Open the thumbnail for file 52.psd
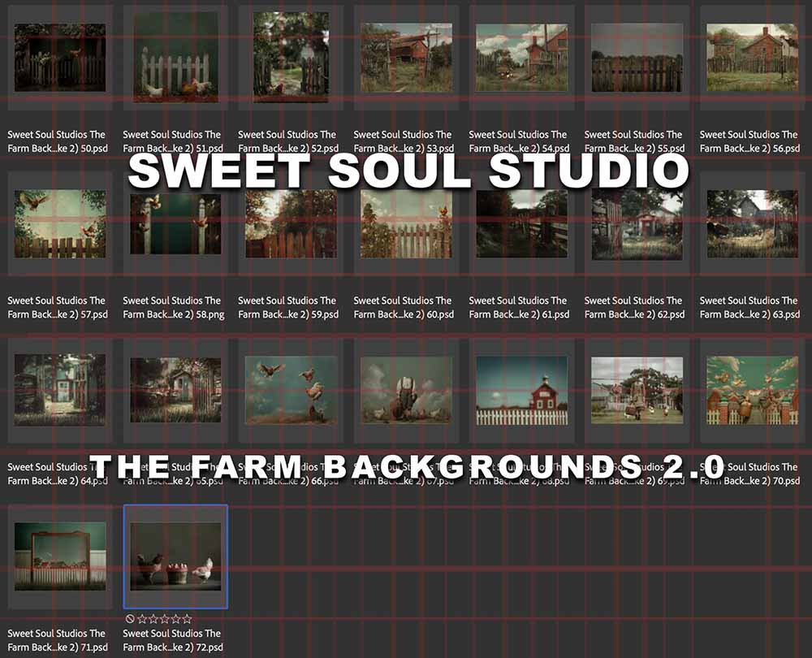 [x=291, y=58]
